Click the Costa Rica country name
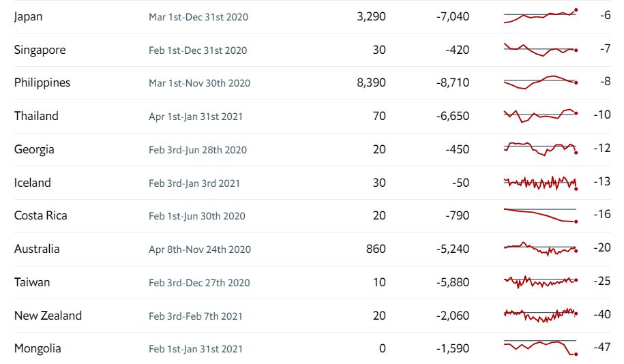The width and height of the screenshot is (624, 364). coord(40,215)
